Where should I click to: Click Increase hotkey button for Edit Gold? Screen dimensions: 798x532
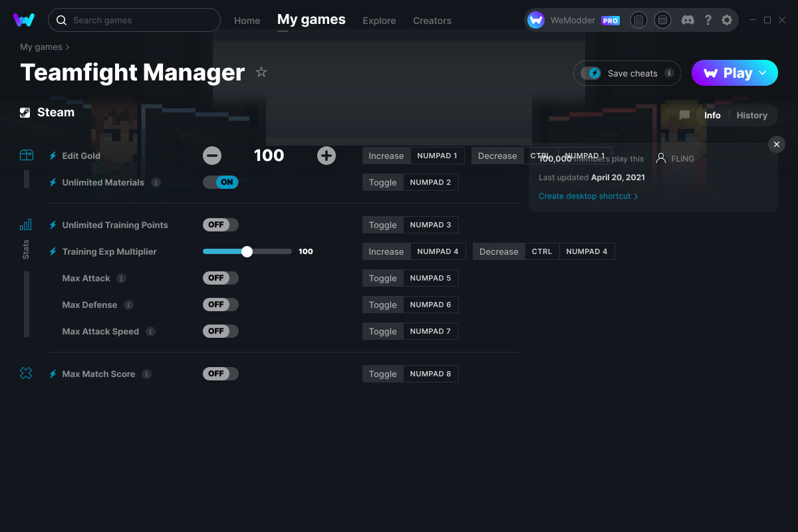point(386,156)
